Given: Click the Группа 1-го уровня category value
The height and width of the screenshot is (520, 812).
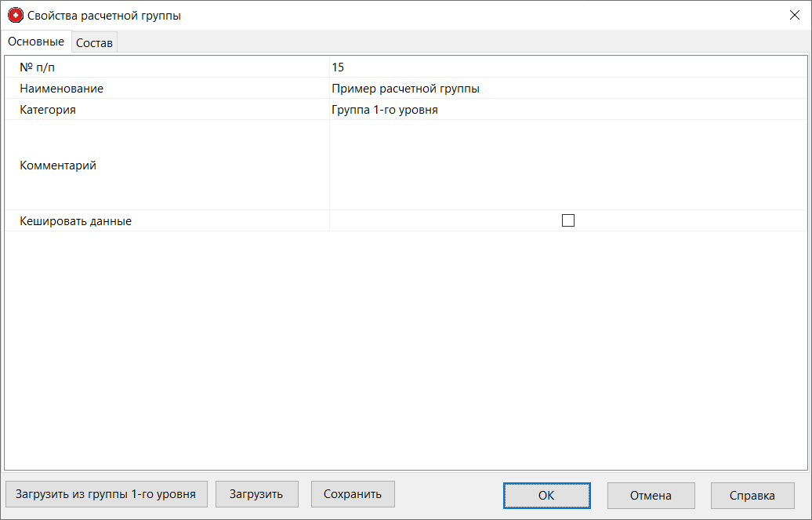Looking at the screenshot, I should pyautogui.click(x=384, y=109).
